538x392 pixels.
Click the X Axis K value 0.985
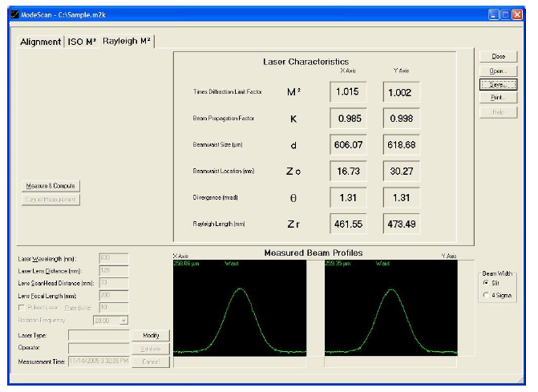click(x=348, y=119)
